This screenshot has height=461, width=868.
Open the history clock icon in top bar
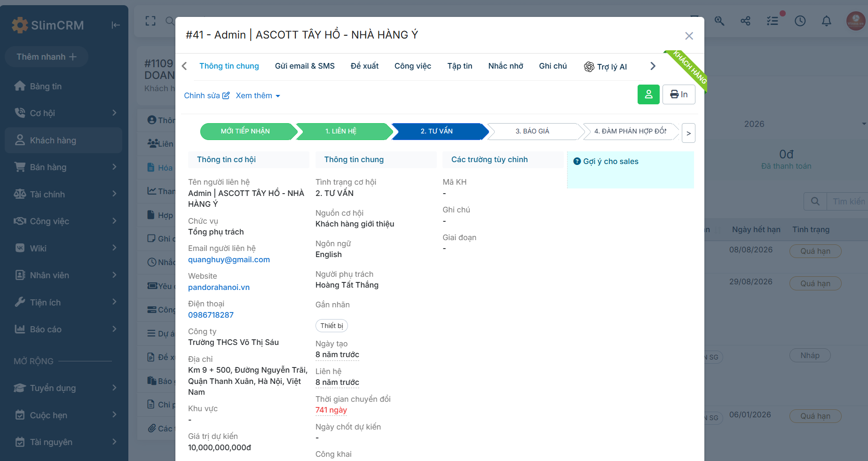point(800,21)
